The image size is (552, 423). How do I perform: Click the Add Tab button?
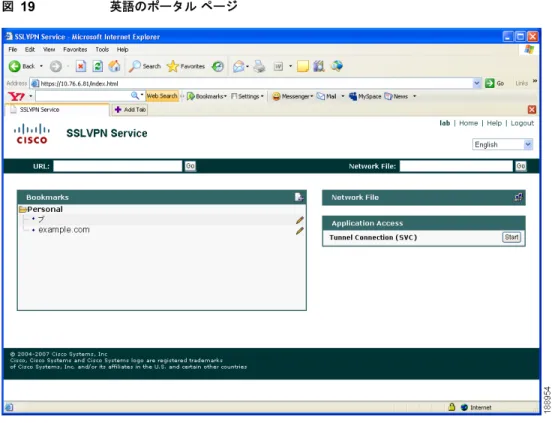130,110
